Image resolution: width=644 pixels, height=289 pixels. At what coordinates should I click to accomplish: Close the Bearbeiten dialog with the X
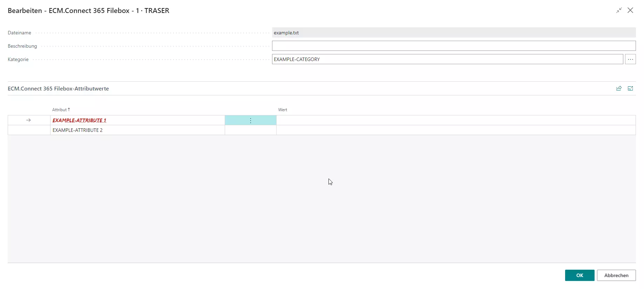630,11
